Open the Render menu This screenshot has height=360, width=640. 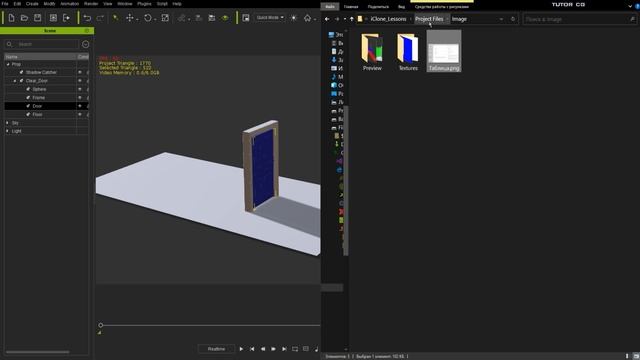pos(91,4)
